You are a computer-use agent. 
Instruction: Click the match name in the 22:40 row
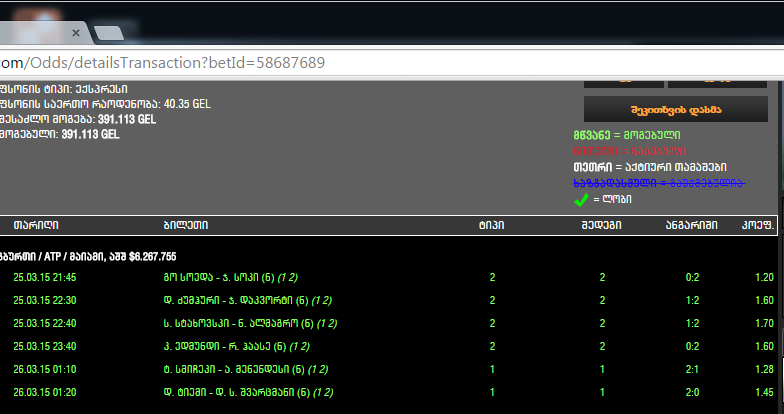[250, 323]
